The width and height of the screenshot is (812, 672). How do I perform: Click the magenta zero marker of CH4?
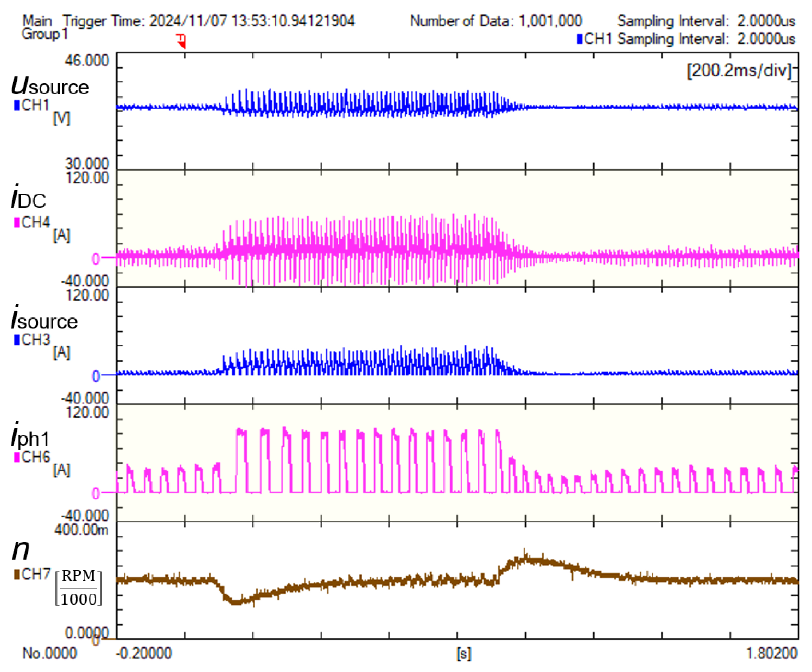[x=96, y=259]
